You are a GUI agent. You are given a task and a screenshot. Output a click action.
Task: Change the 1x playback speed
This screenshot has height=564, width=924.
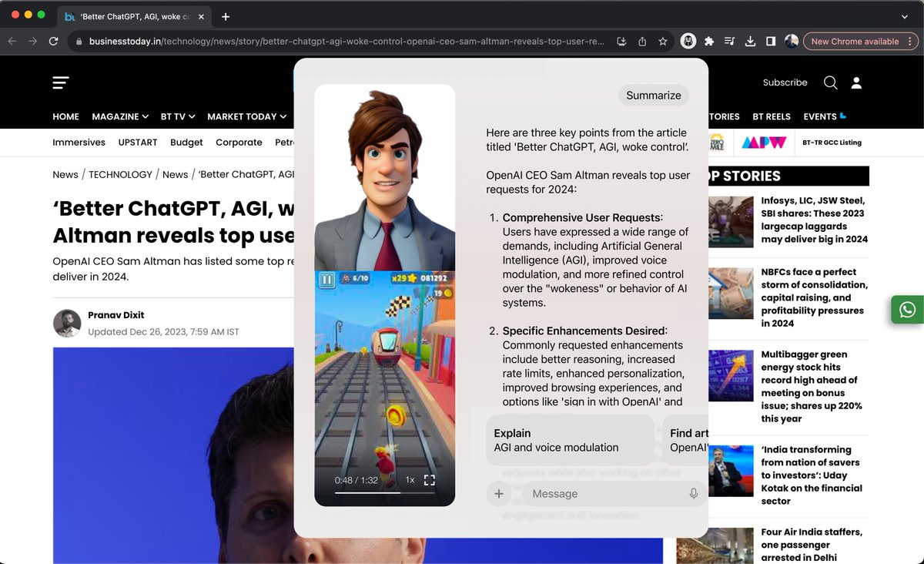tap(410, 480)
